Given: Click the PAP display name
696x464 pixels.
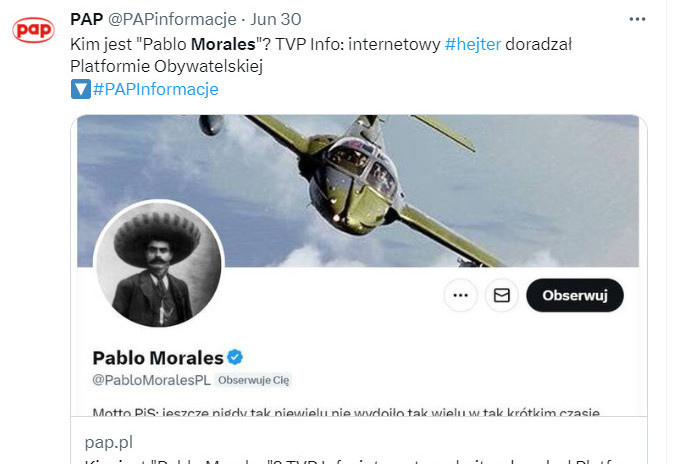Looking at the screenshot, I should (x=87, y=19).
